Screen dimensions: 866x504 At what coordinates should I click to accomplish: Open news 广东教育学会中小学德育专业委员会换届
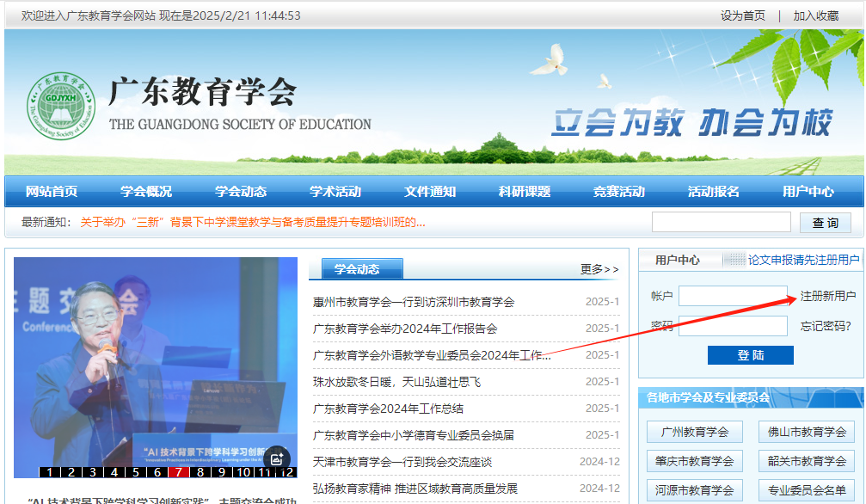point(413,435)
